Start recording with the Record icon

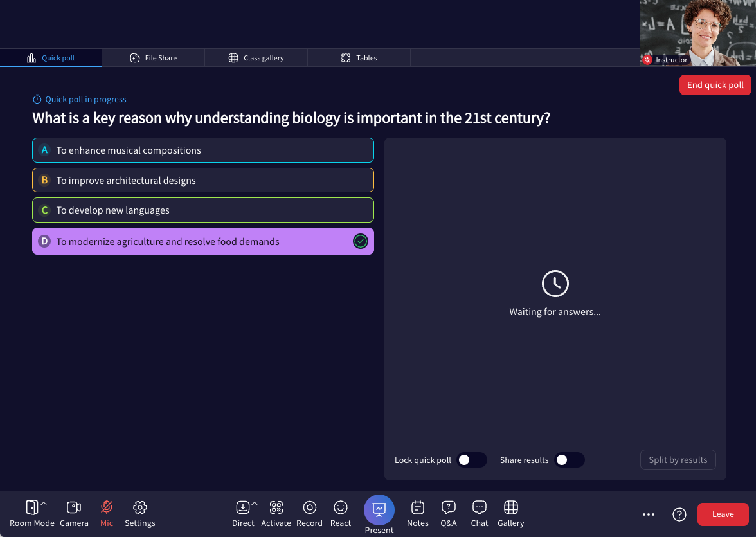(309, 508)
